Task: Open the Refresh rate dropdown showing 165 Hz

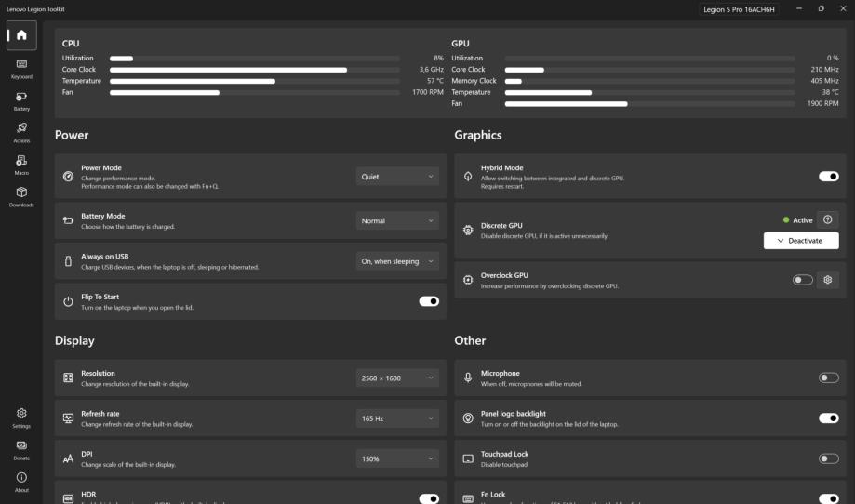Action: pos(397,418)
